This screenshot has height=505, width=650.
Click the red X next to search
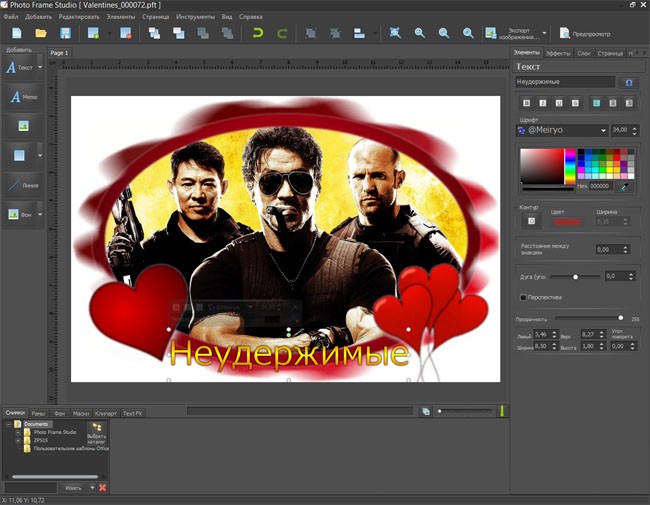click(102, 488)
